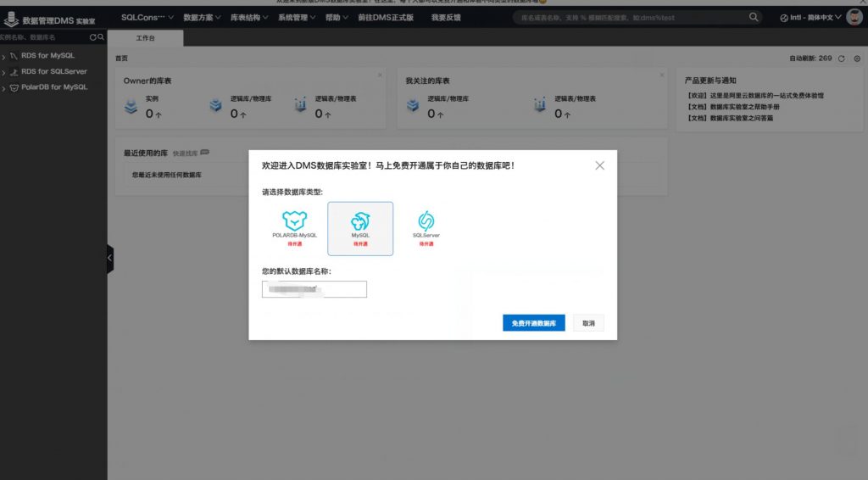Choose the SQLServer database type icon
The height and width of the screenshot is (480, 868).
pos(426,221)
